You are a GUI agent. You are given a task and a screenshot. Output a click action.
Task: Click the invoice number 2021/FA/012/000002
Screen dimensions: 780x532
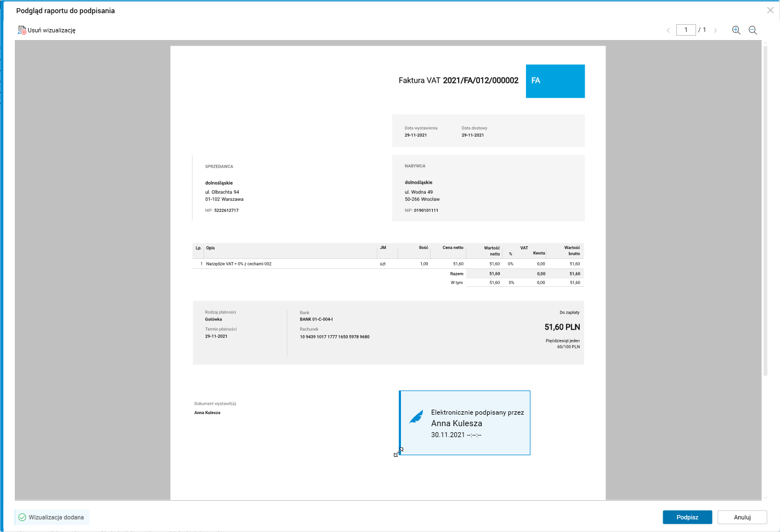pos(481,81)
